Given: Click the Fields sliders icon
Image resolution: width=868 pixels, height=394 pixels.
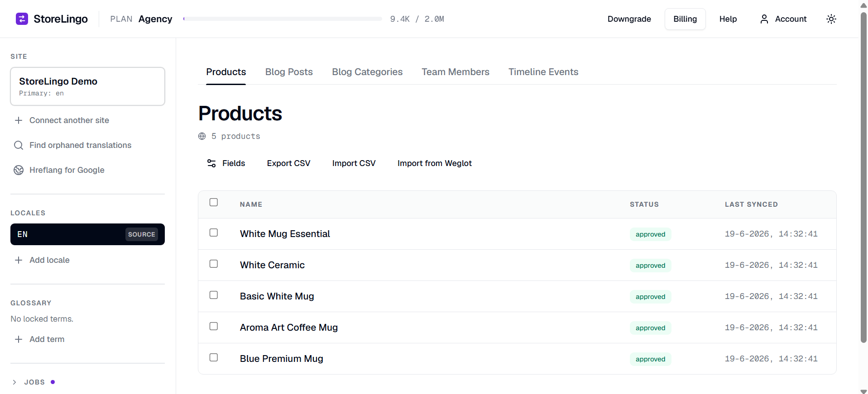Looking at the screenshot, I should [211, 163].
